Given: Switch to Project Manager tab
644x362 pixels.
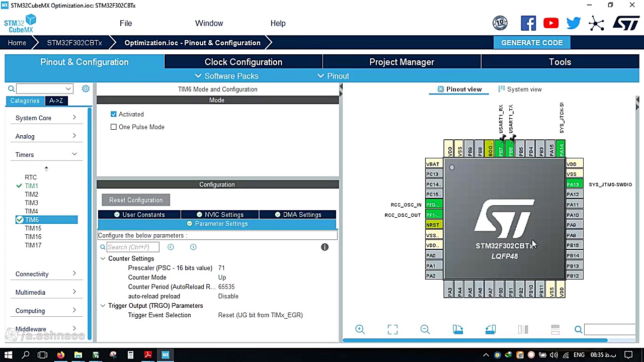Looking at the screenshot, I should (x=401, y=62).
